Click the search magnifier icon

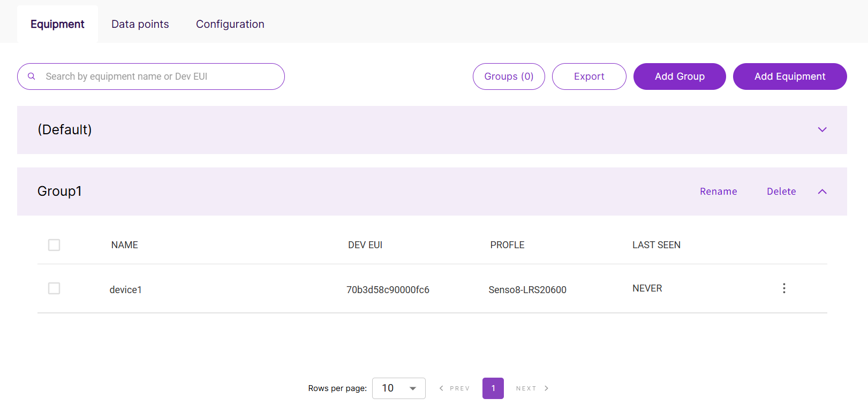click(32, 76)
